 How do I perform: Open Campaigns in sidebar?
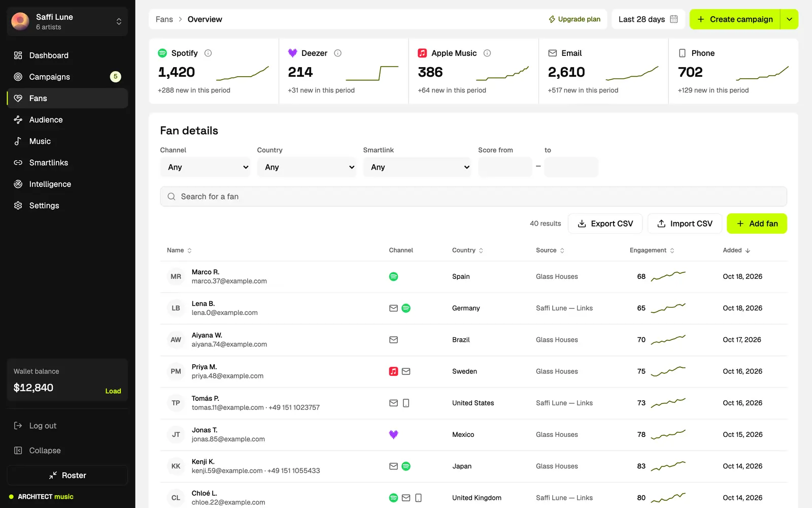tap(67, 77)
